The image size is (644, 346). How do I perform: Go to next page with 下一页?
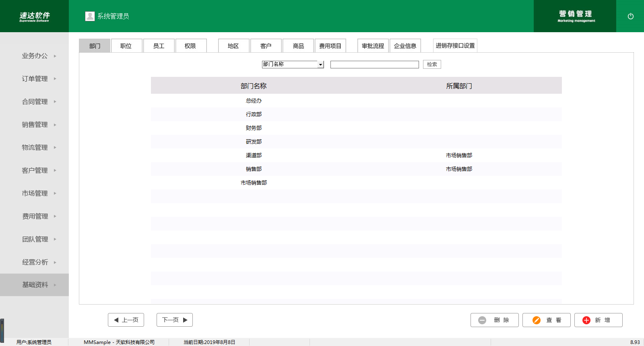(175, 320)
